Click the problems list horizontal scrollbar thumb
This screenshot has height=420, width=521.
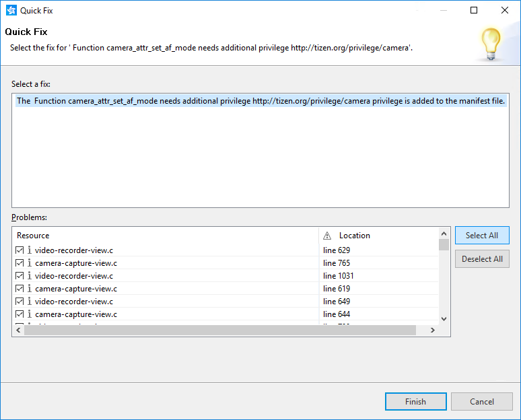point(219,330)
